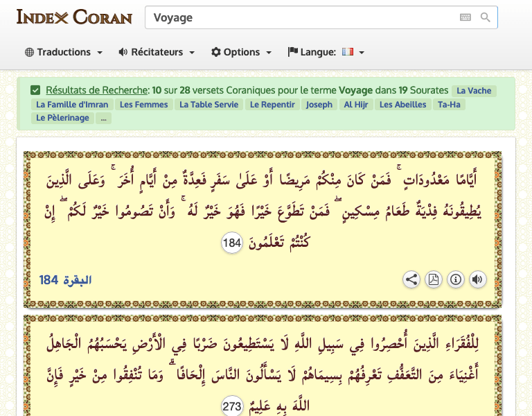Screen dimensions: 532x416
Task: Select the Joseph sourate tag
Action: click(x=319, y=105)
